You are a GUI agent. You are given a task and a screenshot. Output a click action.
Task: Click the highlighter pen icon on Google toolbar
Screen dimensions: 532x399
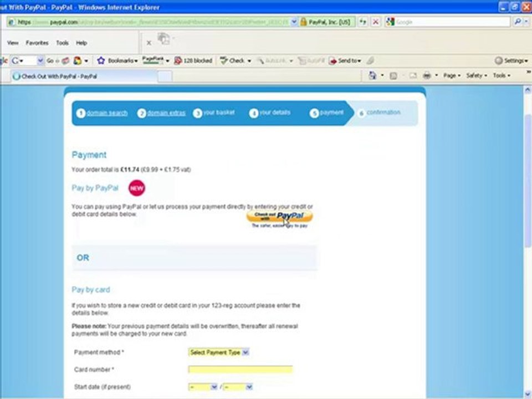[x=371, y=61]
